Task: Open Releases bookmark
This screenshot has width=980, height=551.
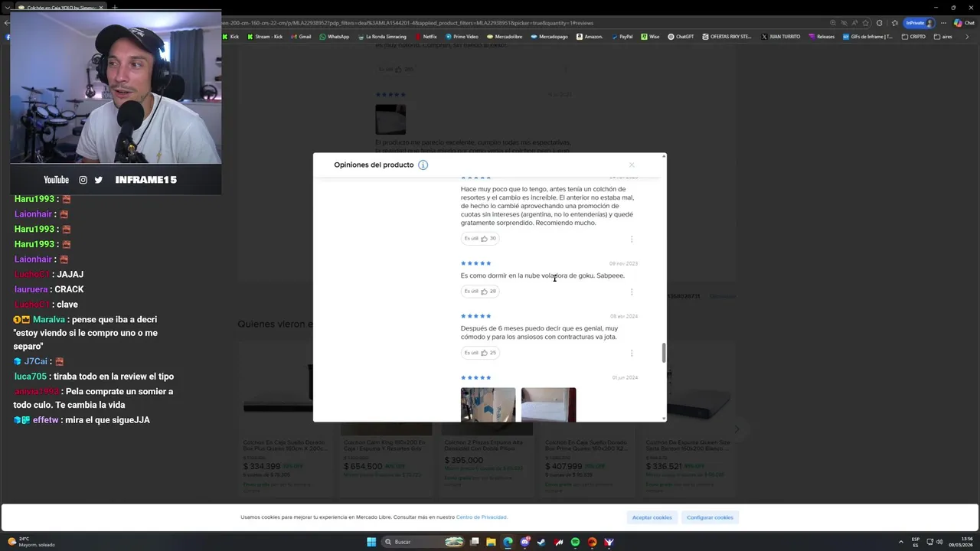Action: pos(821,36)
